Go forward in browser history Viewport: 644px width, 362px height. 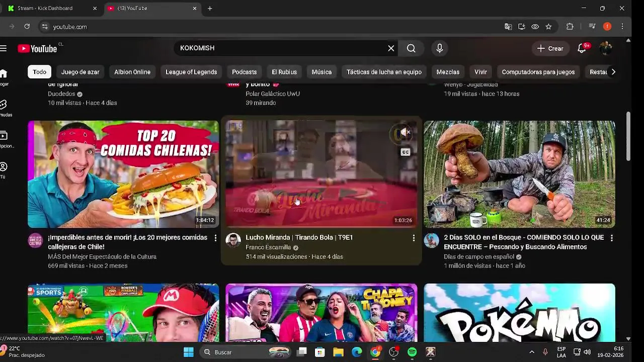[x=11, y=27]
